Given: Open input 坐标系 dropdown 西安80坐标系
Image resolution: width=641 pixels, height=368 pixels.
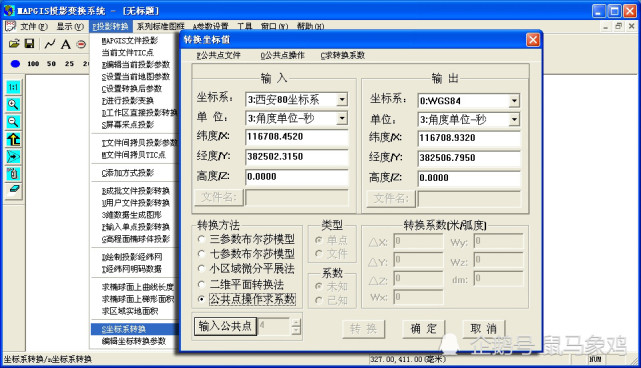Looking at the screenshot, I should 342,99.
